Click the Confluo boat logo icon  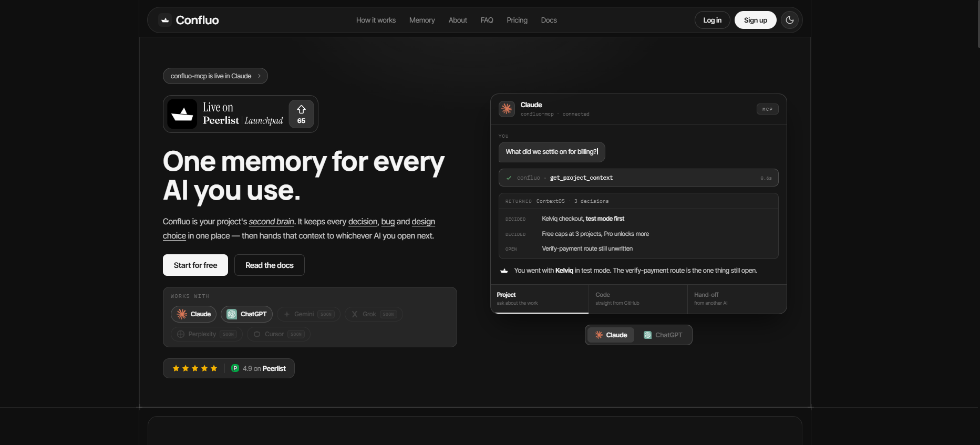pos(165,20)
